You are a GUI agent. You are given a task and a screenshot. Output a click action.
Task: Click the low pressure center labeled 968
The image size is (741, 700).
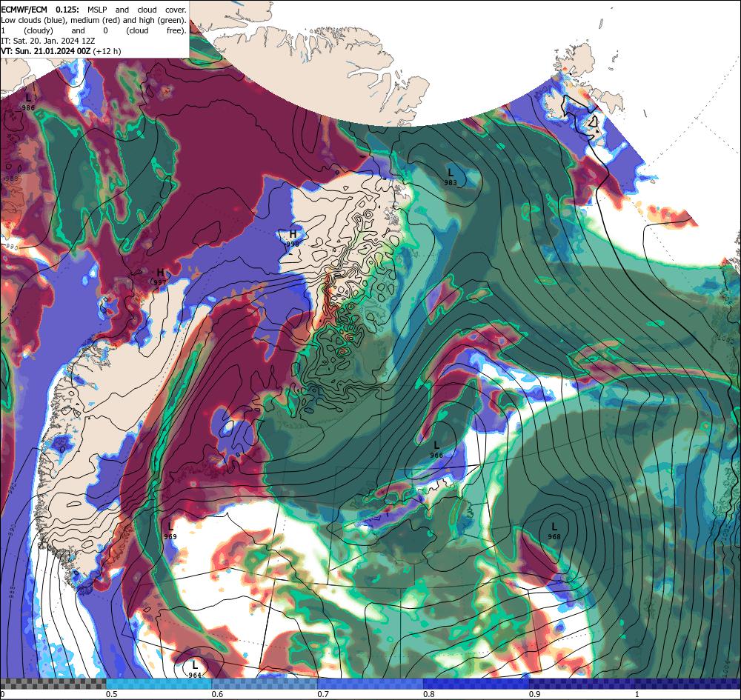[x=554, y=531]
